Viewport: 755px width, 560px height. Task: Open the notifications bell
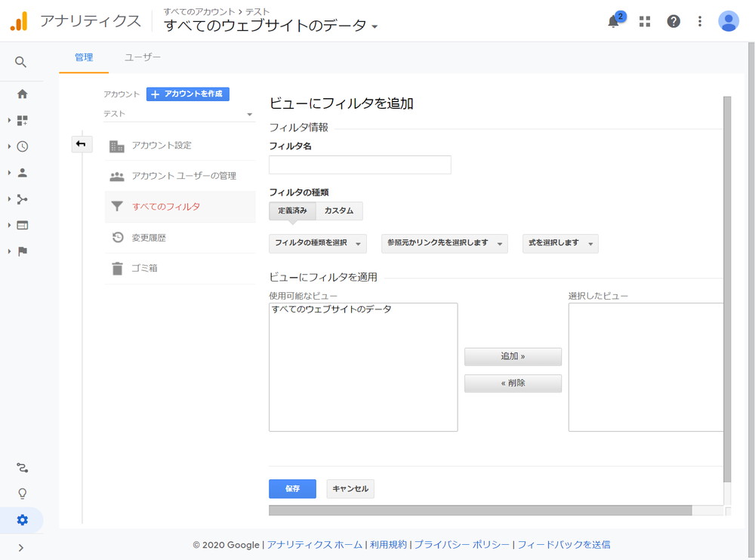tap(613, 22)
